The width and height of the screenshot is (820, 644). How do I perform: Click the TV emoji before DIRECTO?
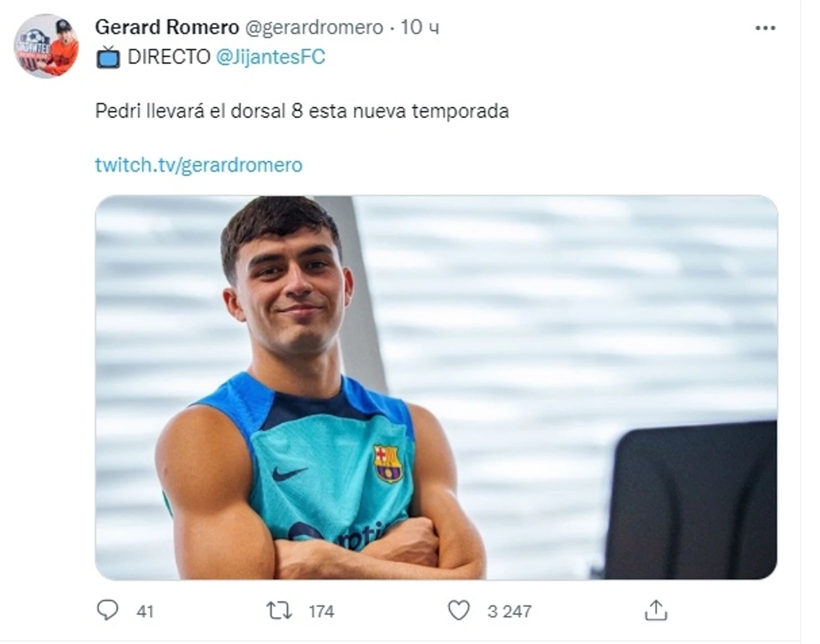108,57
